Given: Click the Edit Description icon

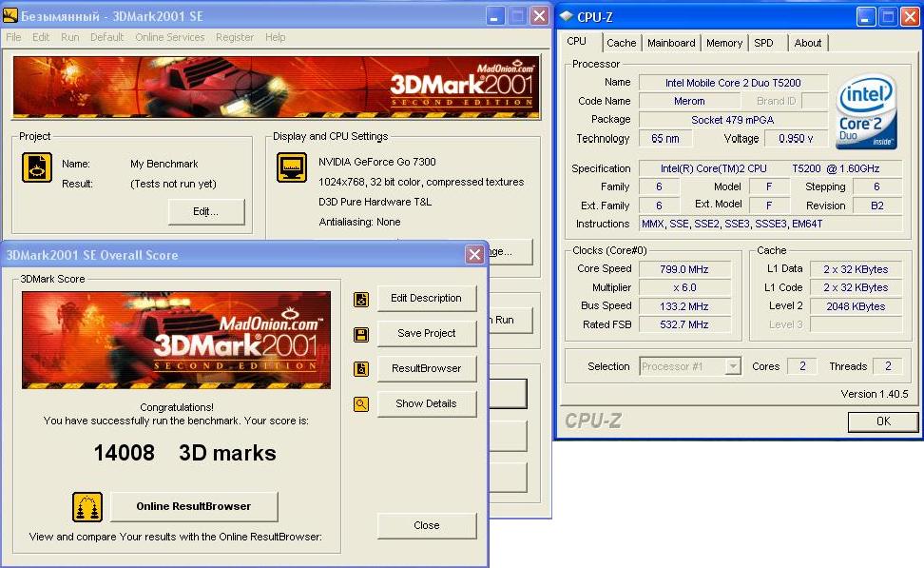Looking at the screenshot, I should (x=361, y=300).
